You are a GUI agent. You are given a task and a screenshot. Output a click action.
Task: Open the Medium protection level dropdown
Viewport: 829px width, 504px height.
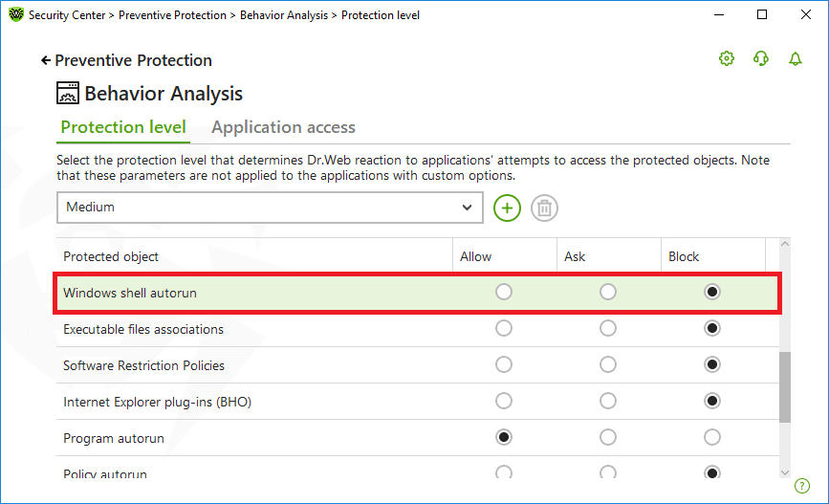pyautogui.click(x=270, y=208)
